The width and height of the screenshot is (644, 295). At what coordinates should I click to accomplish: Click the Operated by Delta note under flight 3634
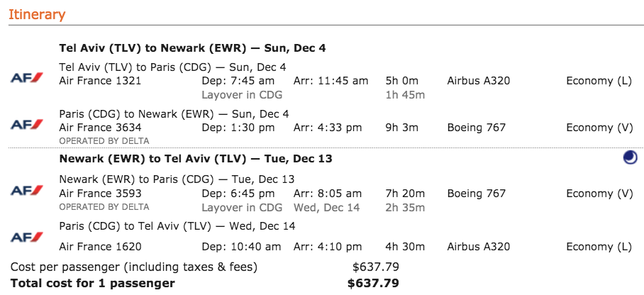(104, 141)
